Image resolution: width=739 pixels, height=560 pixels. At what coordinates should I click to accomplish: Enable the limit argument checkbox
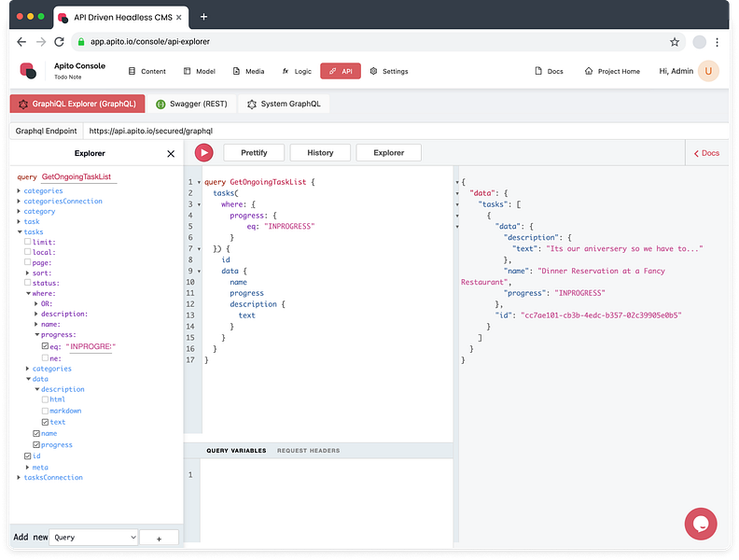point(28,242)
